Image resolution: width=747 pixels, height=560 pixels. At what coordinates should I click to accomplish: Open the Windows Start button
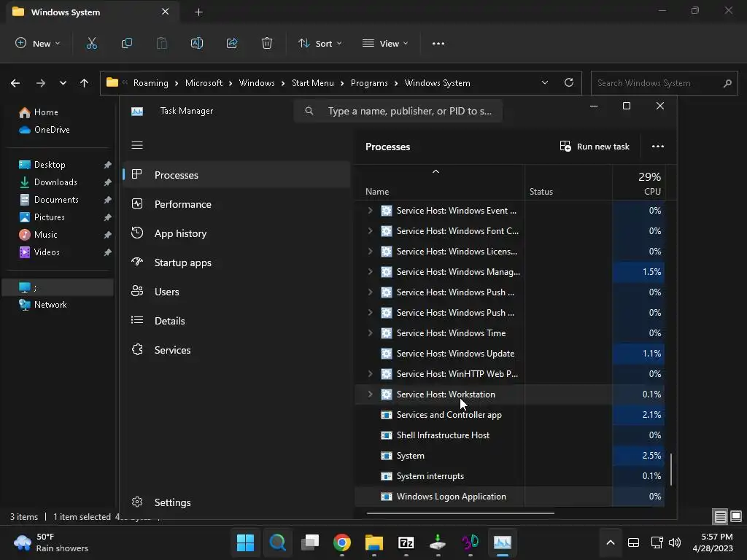pyautogui.click(x=245, y=542)
